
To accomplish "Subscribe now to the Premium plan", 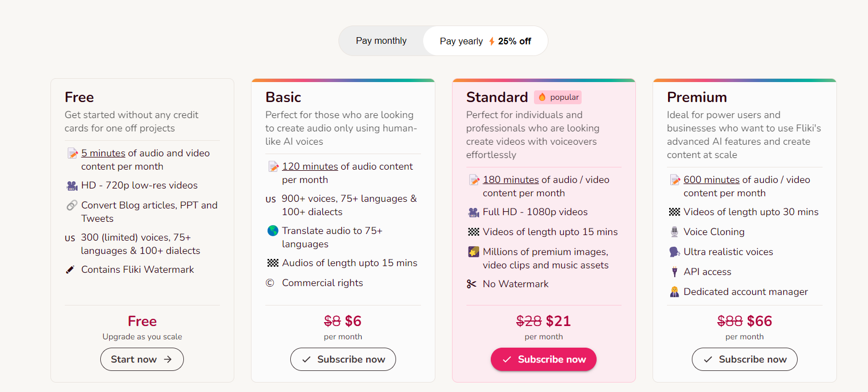I will (x=744, y=359).
